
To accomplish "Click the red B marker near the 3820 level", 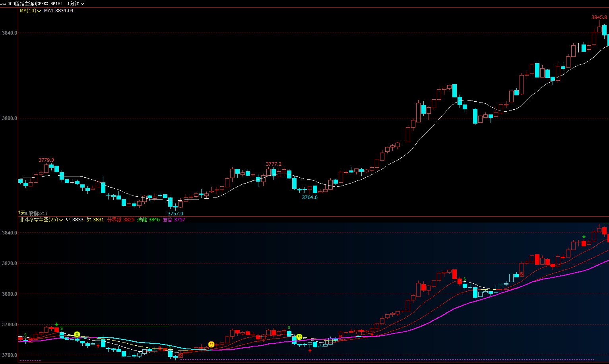I will click(522, 274).
